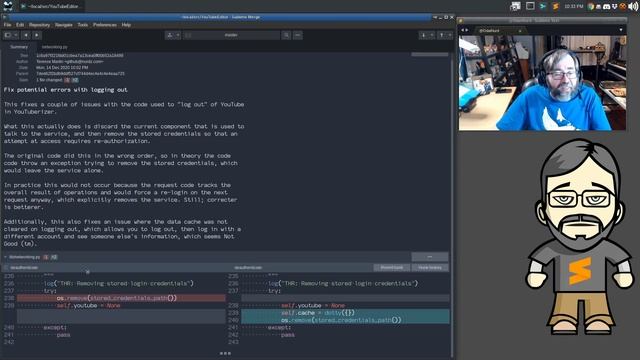This screenshot has width=640, height=360.
Task: Open the system launcher icon in top panel
Action: 8,6
